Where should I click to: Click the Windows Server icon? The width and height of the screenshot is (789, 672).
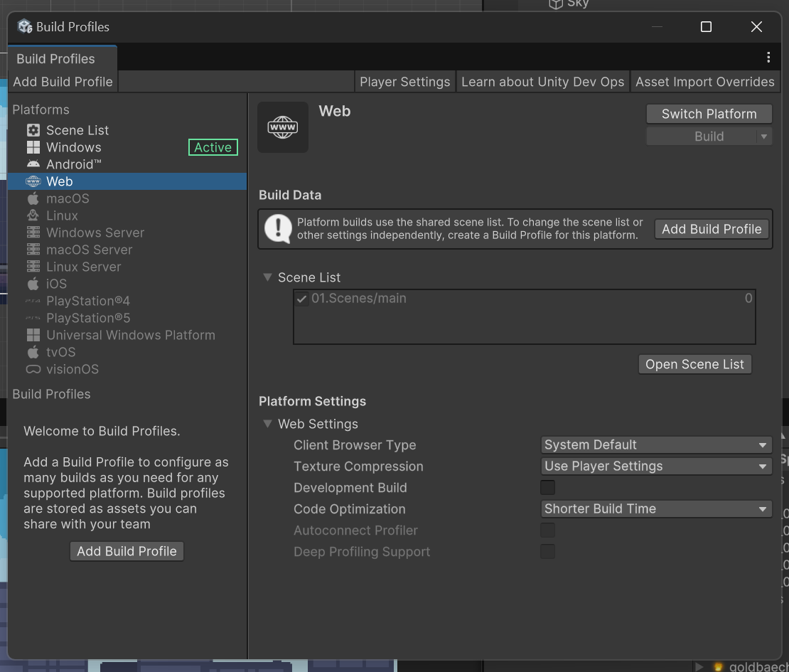[33, 233]
